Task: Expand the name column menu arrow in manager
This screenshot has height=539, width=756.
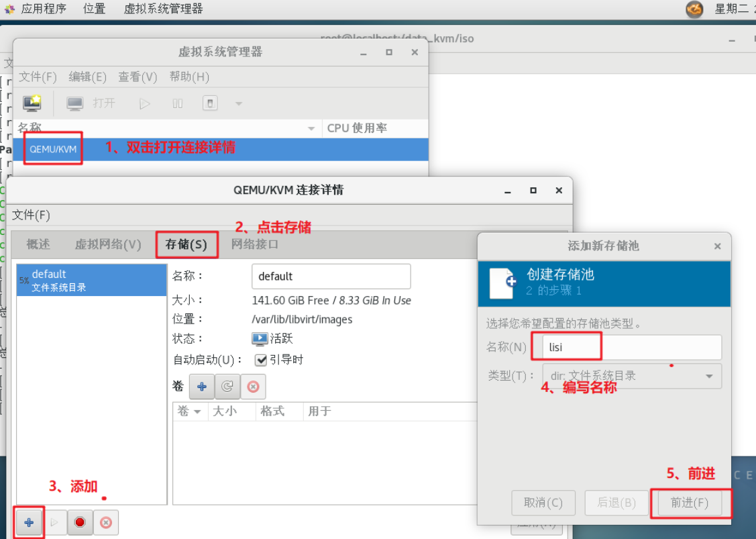Action: (311, 128)
